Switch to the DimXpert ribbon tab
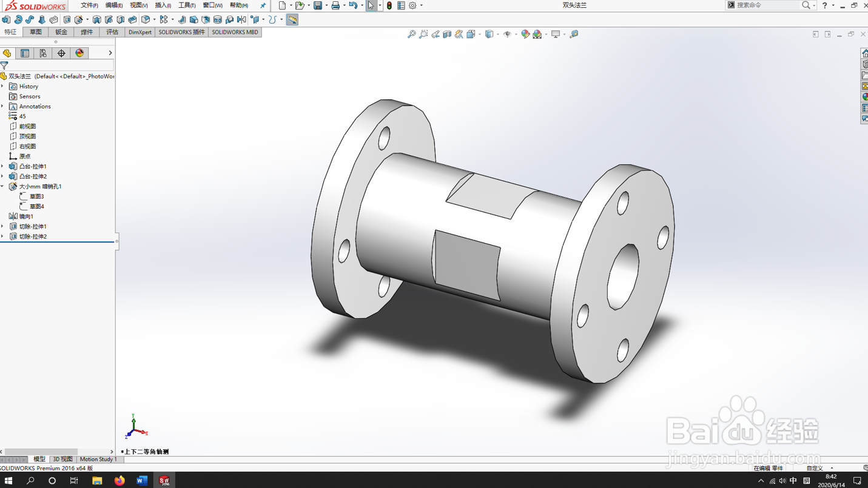The image size is (868, 488). [x=140, y=32]
